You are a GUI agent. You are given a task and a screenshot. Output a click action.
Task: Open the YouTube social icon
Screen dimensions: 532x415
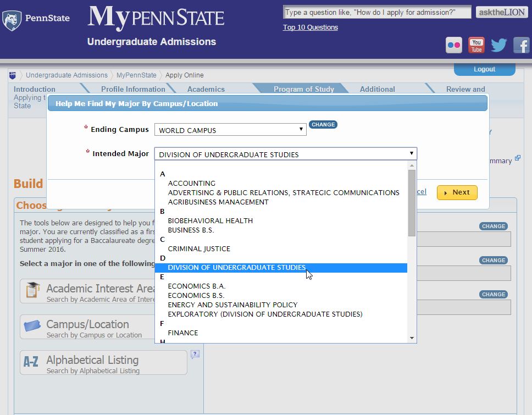coord(476,45)
